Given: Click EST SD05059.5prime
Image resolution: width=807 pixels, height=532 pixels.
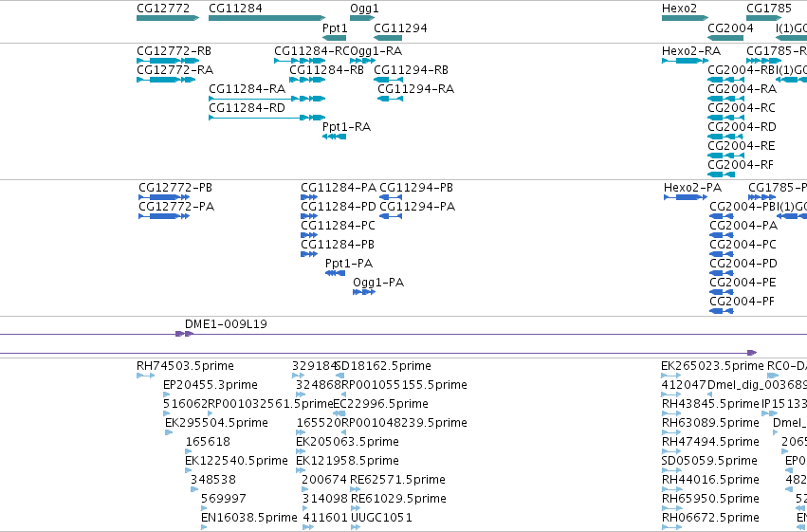Looking at the screenshot, I should (671, 470).
